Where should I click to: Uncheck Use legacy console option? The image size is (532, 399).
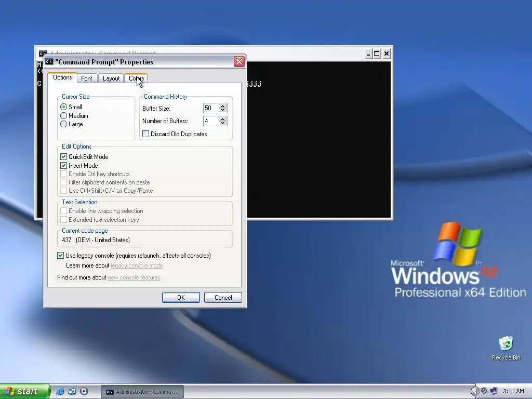click(x=60, y=256)
